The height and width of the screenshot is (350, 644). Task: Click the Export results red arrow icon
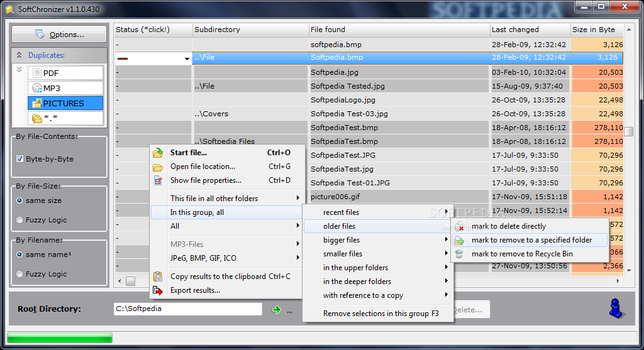pyautogui.click(x=158, y=290)
